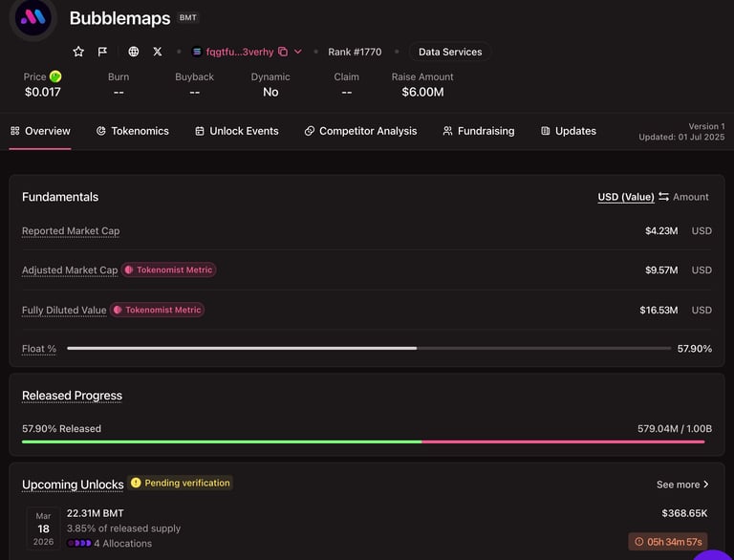Switch to the Tokenomics tab

click(133, 131)
